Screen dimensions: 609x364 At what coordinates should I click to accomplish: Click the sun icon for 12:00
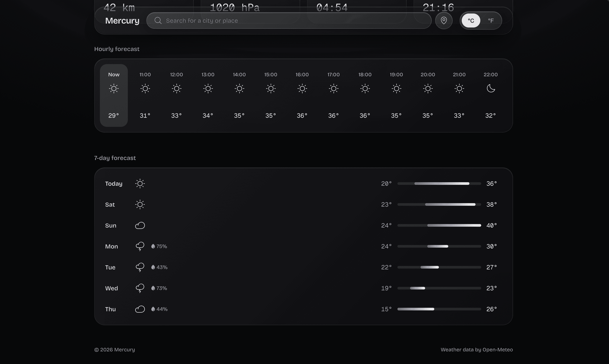click(176, 88)
